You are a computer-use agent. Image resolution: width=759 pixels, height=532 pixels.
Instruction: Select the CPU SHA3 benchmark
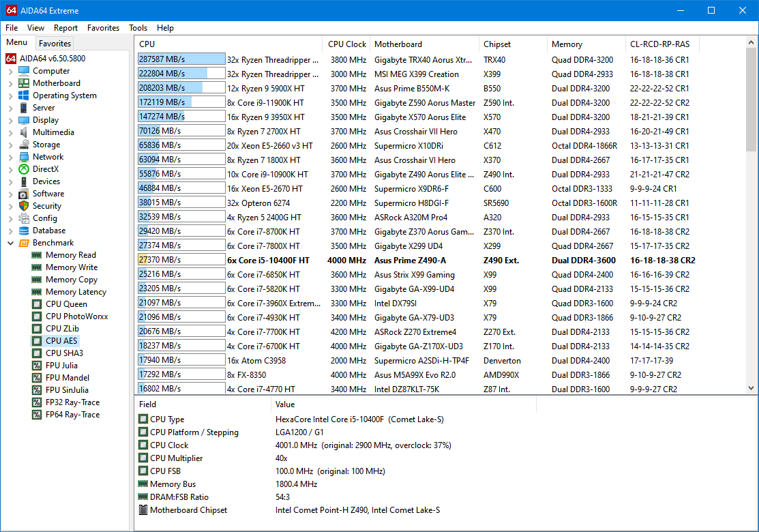[64, 353]
